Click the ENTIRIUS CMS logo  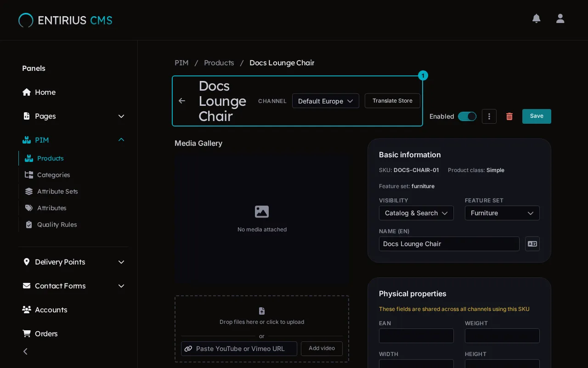(x=65, y=20)
